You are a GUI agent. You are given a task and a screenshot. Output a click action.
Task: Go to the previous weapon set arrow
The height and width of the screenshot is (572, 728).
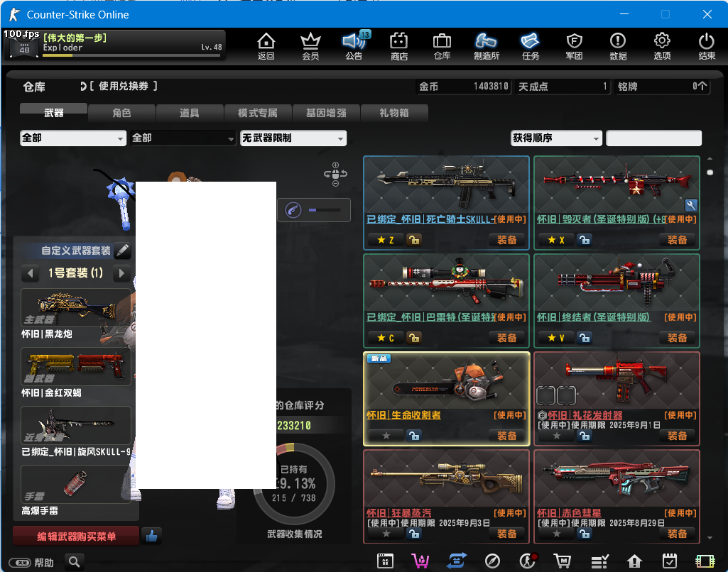click(x=30, y=273)
